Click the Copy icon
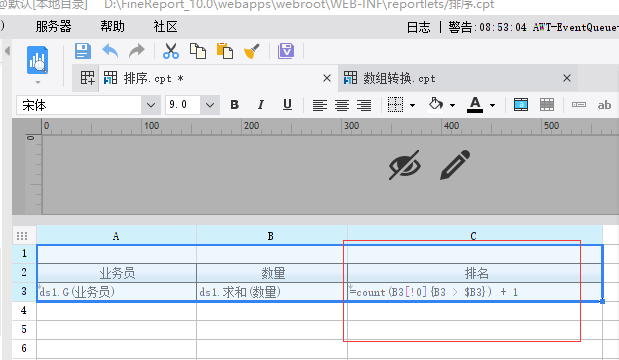This screenshot has height=360, width=619. [198, 51]
